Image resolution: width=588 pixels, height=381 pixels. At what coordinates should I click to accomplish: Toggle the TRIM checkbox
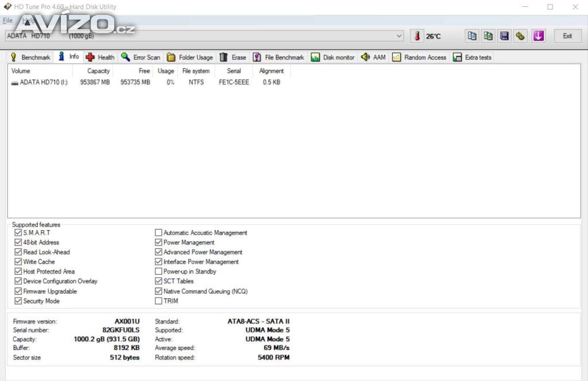tap(158, 301)
